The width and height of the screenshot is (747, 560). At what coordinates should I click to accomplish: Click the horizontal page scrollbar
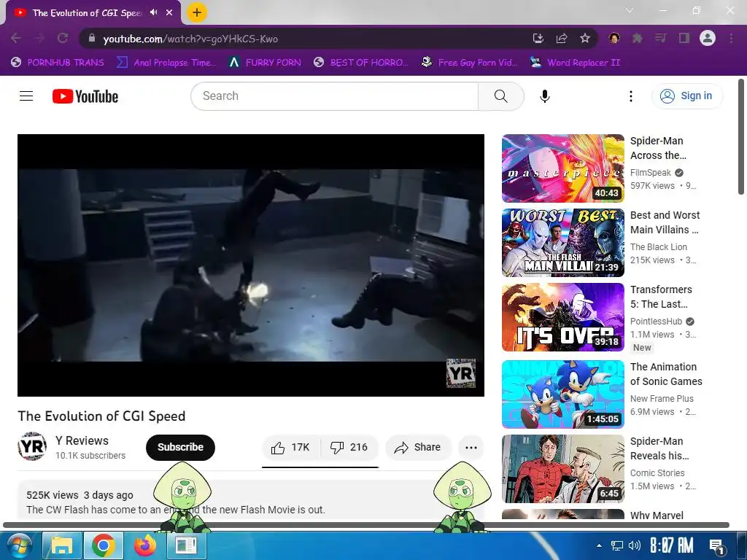pos(366,525)
